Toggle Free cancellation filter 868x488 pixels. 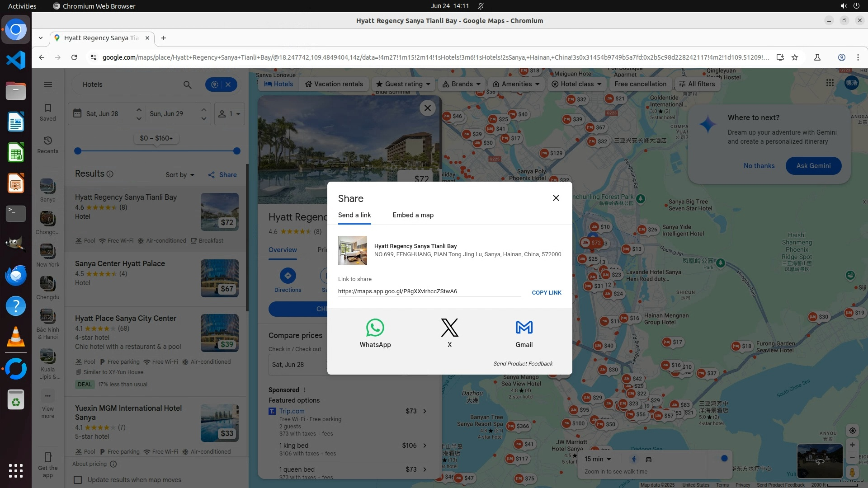coord(640,84)
